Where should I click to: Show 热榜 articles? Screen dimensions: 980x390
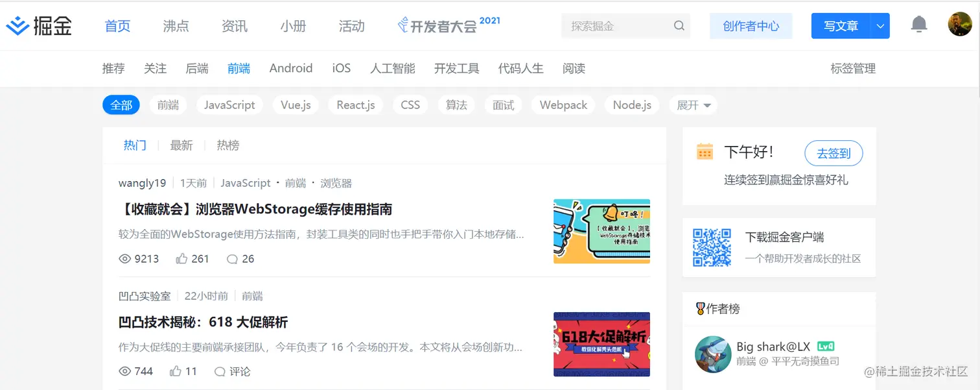(228, 145)
